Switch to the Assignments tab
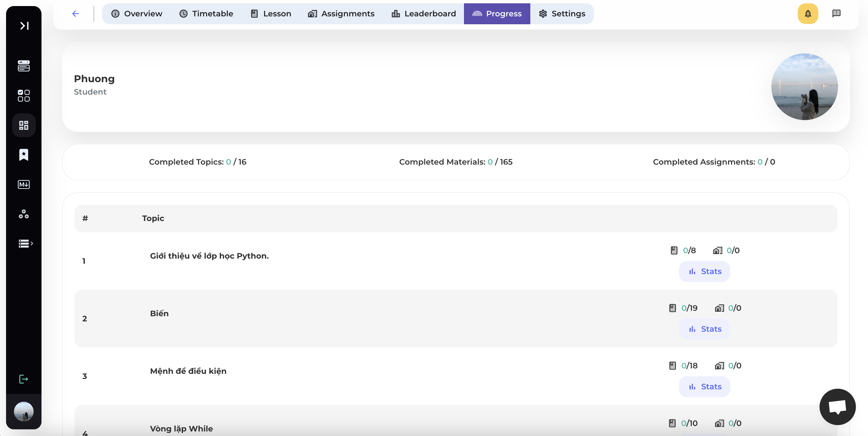 tap(341, 14)
